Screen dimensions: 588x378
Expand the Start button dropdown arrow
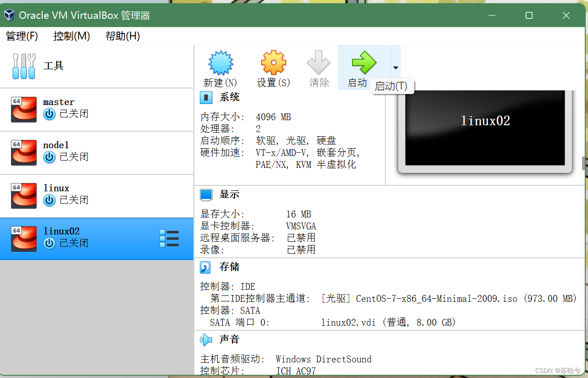click(x=396, y=68)
